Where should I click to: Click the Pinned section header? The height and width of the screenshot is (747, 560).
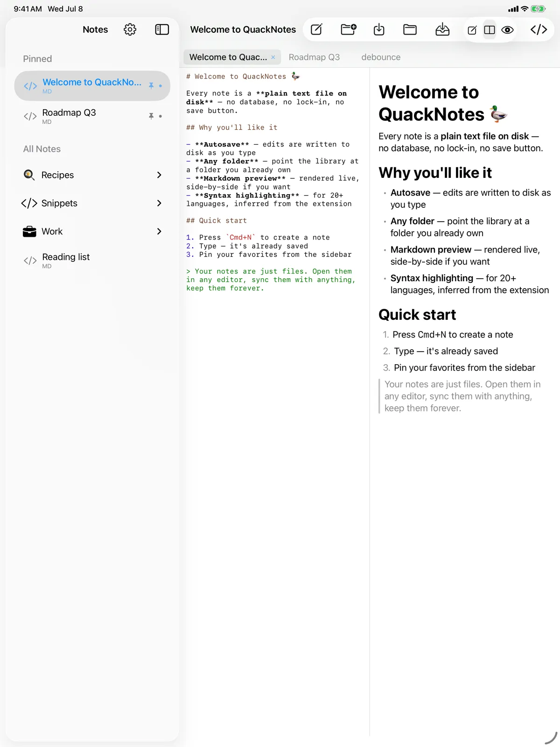point(37,59)
